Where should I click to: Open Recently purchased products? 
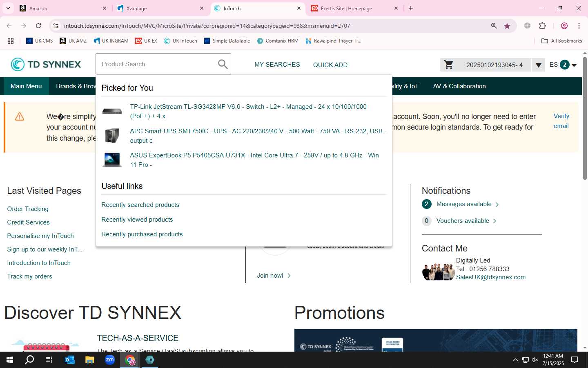pos(142,234)
